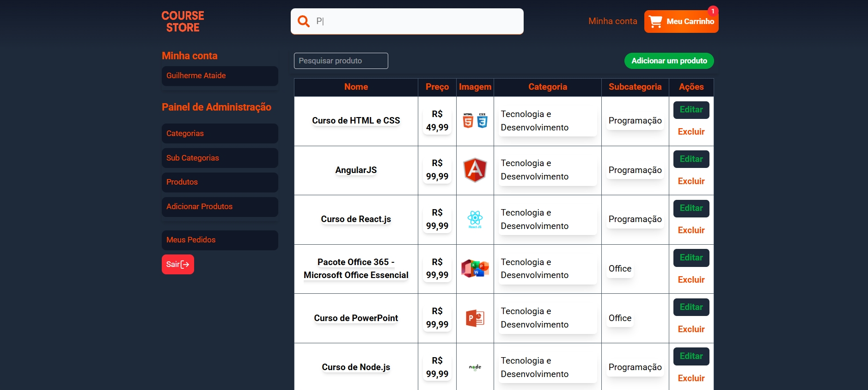Log out with the Sair button
868x390 pixels.
177,264
